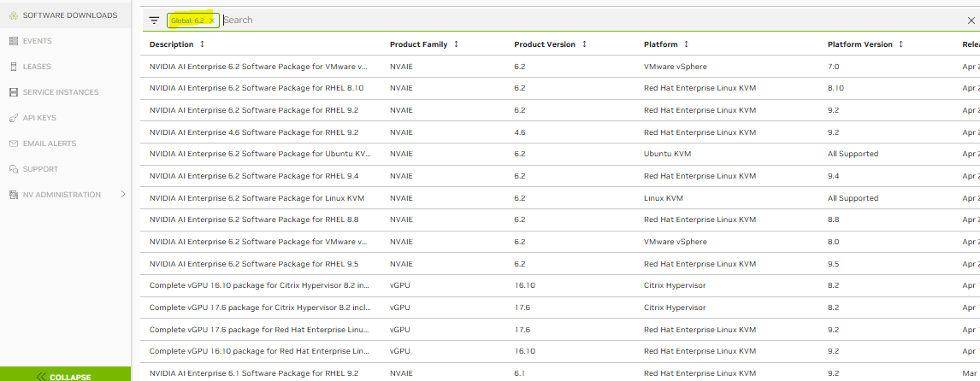Select the AI Enterprise 6.2 Ubuntu KVM description
The image size is (980, 381).
coord(260,154)
